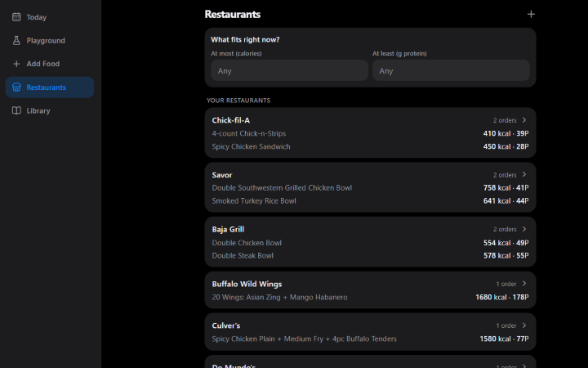Expand Baja Grill orders chevron
Screen dimensions: 588x368
tap(524, 229)
